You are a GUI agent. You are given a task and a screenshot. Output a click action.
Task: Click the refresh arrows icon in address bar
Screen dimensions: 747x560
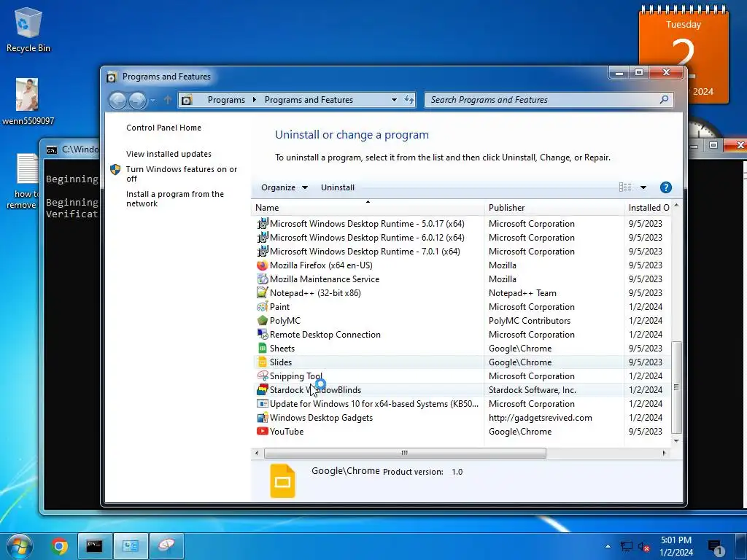click(409, 99)
